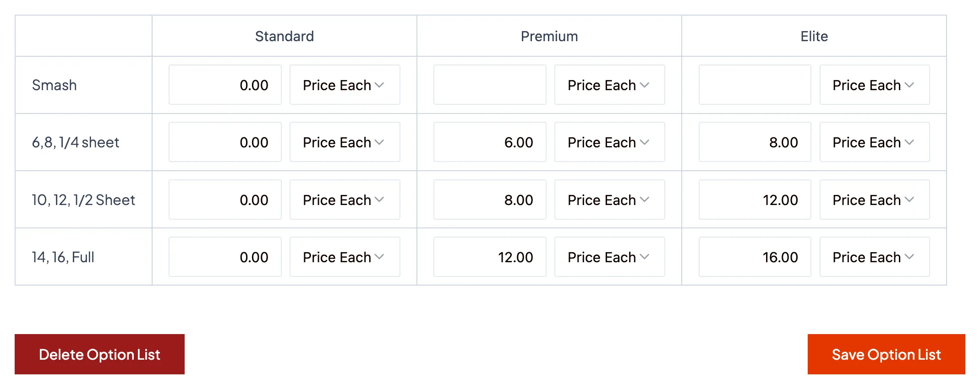Click the 0.00 Standard price for 14, 16, Full
This screenshot has height=389, width=980.
click(x=225, y=257)
